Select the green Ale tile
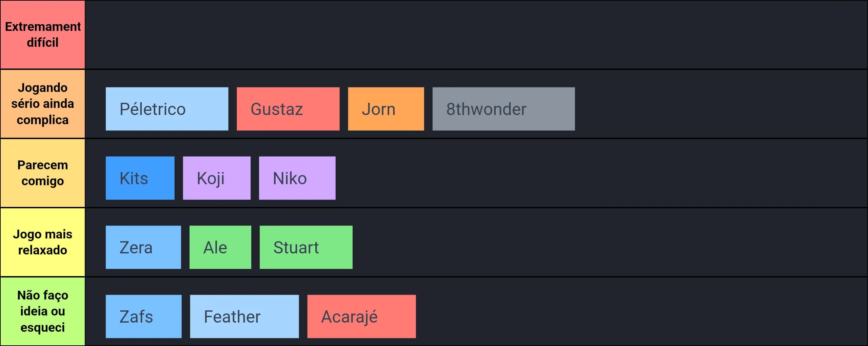Screen dimensions: 868x346 220,247
